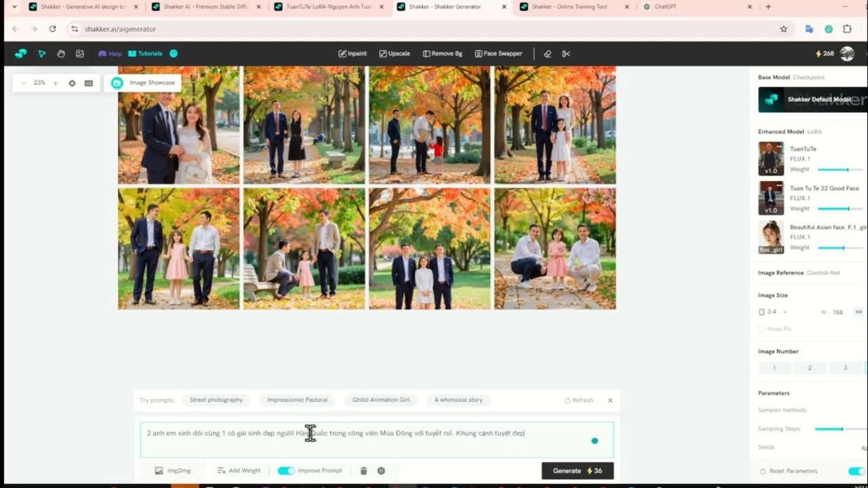
Task: Open the Discord Help link
Action: tap(110, 53)
